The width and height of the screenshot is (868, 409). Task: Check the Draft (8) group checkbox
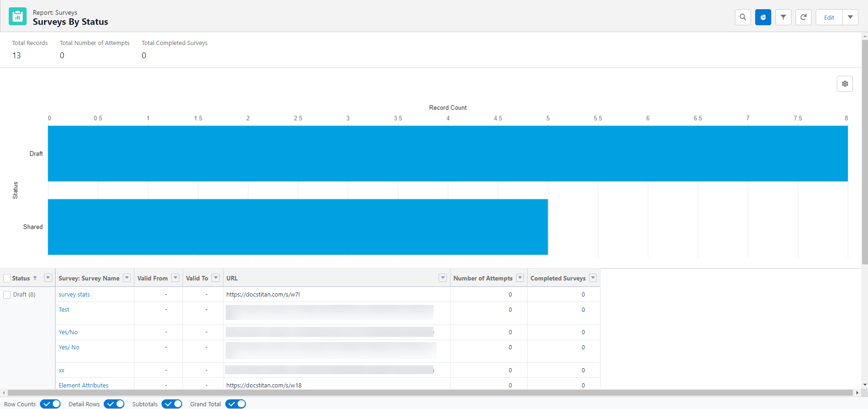(7, 295)
